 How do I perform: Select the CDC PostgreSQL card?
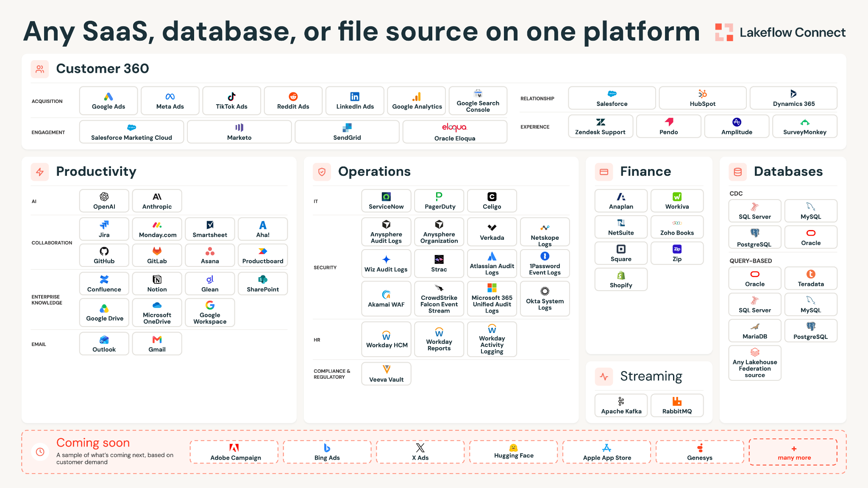click(x=755, y=237)
